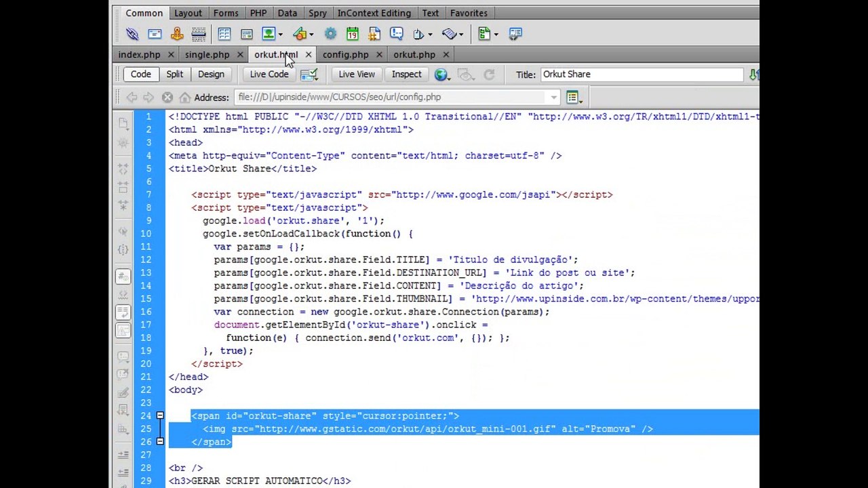Switch to Split view

click(x=174, y=74)
